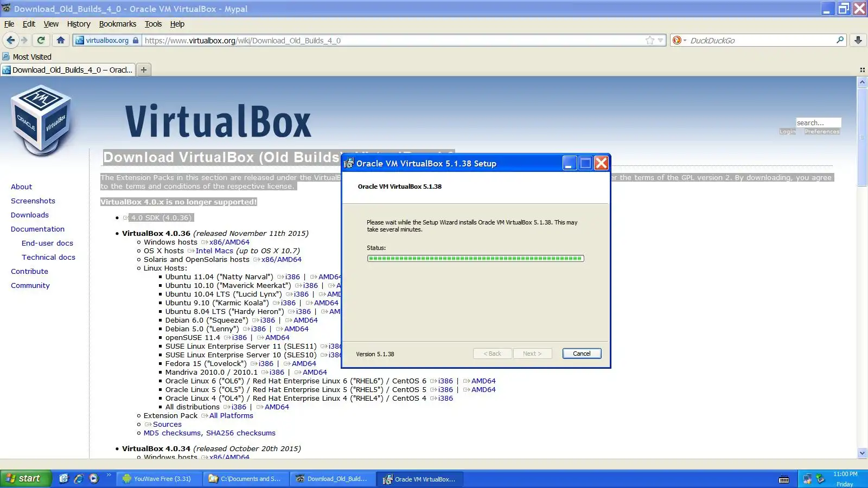Open the Downloads sidebar link
Image resolution: width=868 pixels, height=488 pixels.
click(30, 215)
